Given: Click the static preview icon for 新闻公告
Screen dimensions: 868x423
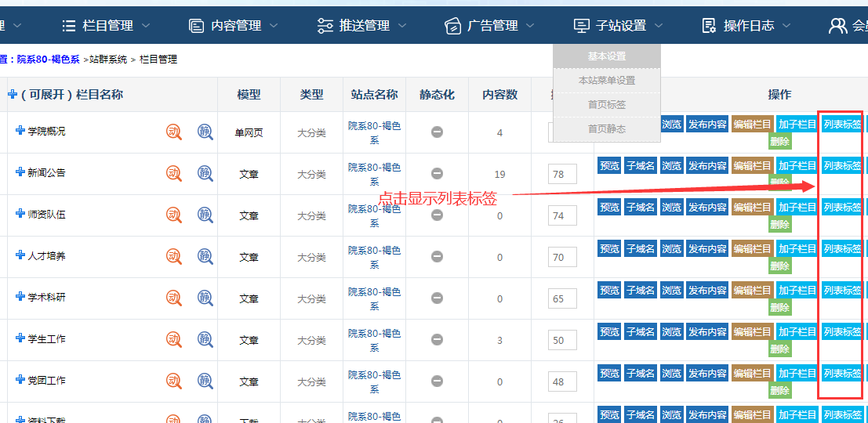Looking at the screenshot, I should pos(205,173).
